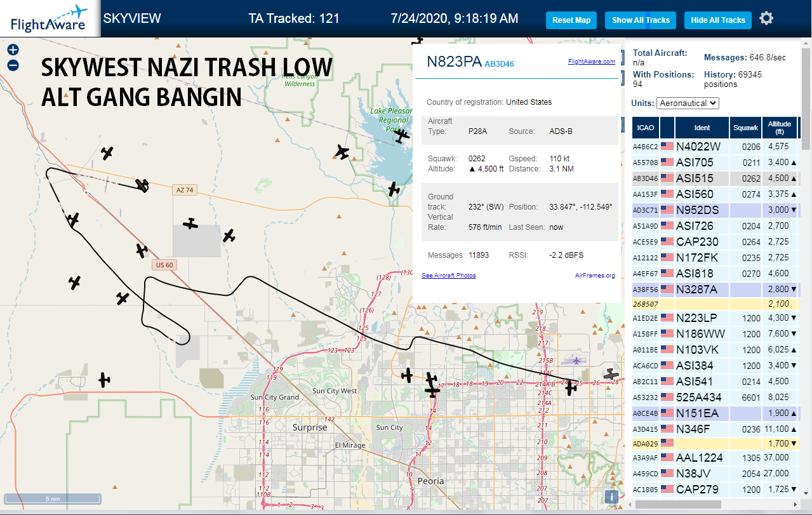Click Show All Tracks button
The height and width of the screenshot is (515, 812).
tap(641, 20)
